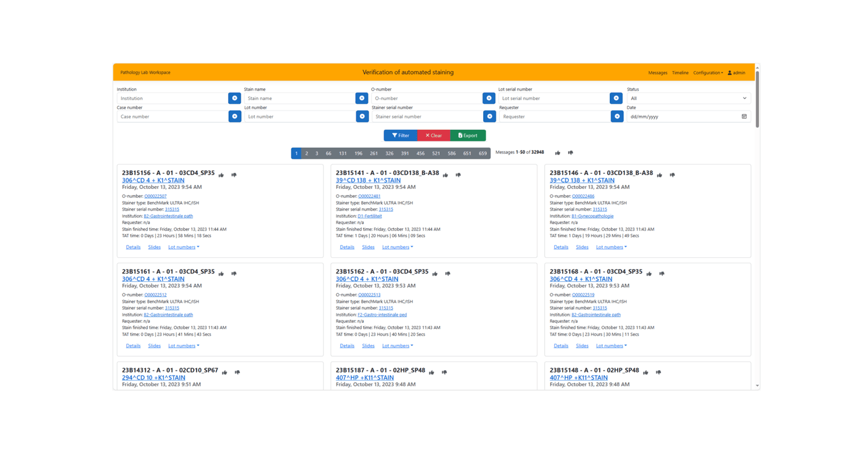Click the blue button next to Stain name
The width and height of the screenshot is (868, 463).
point(362,98)
